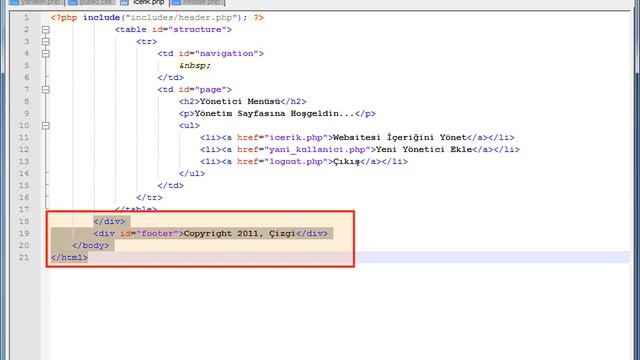Viewport: 640px width, 360px height.
Task: Click the td id="navigation" tag
Action: point(211,53)
